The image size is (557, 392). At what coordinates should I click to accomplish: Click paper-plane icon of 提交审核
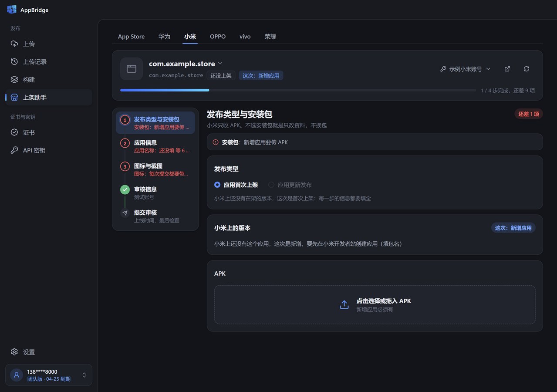pos(125,213)
